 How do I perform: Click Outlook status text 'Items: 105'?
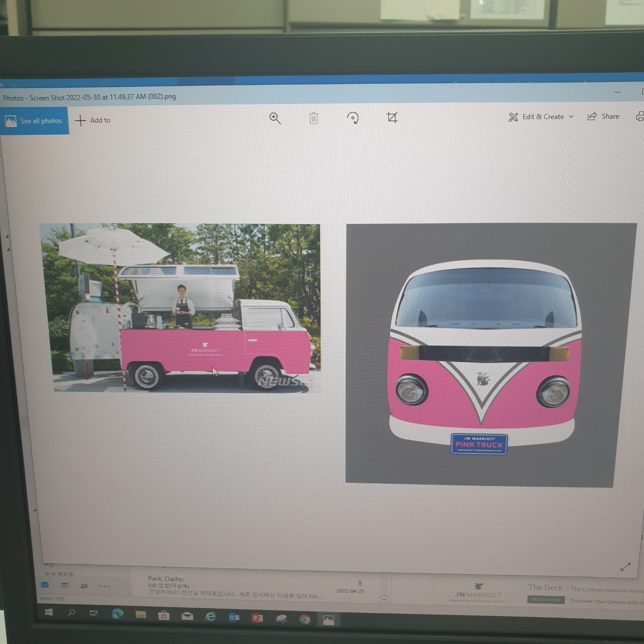52,598
